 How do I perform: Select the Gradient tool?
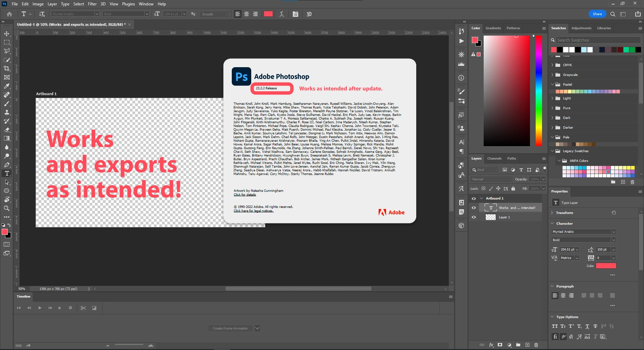coord(7,138)
